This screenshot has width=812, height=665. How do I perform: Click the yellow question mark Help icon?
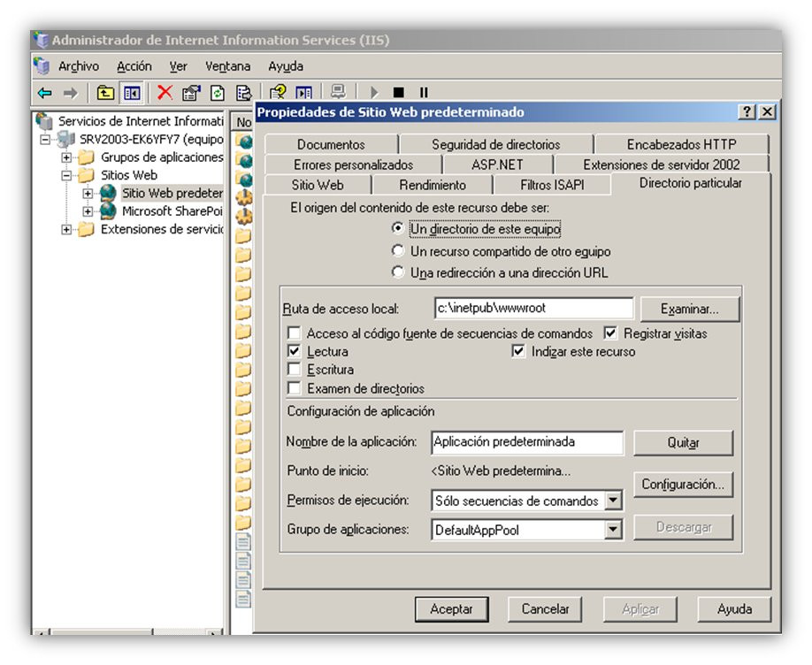[x=278, y=93]
